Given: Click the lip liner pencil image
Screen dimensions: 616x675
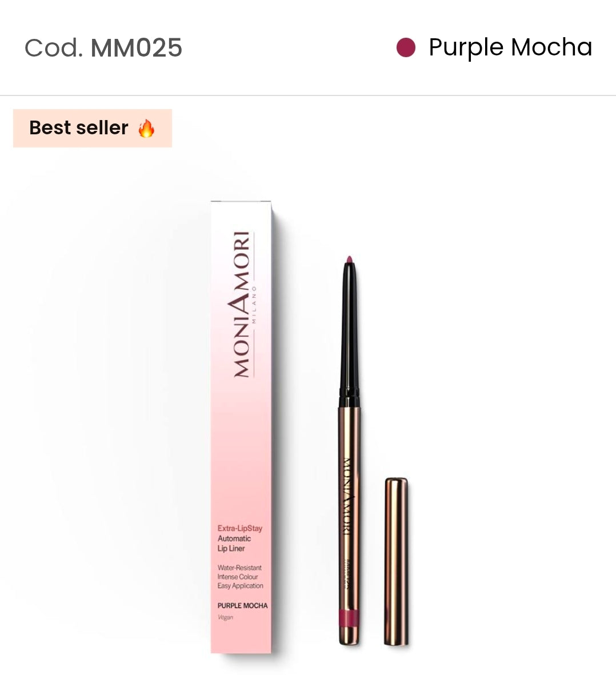Looking at the screenshot, I should click(349, 450).
